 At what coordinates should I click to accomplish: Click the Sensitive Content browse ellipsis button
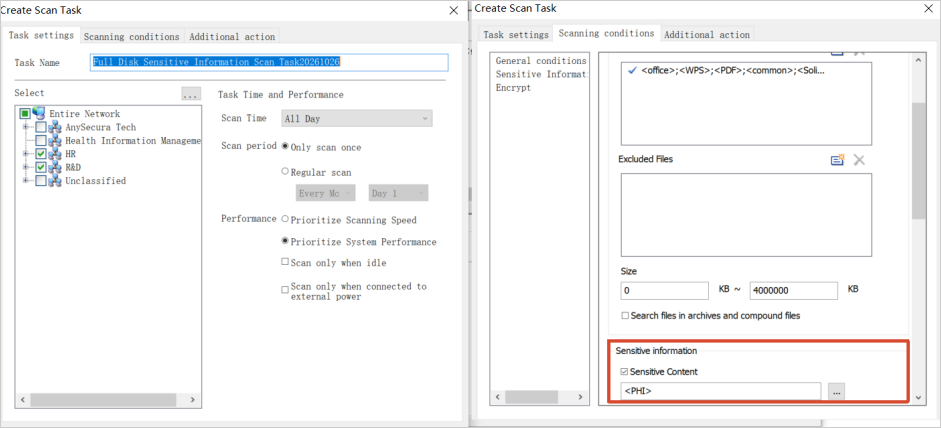point(837,391)
